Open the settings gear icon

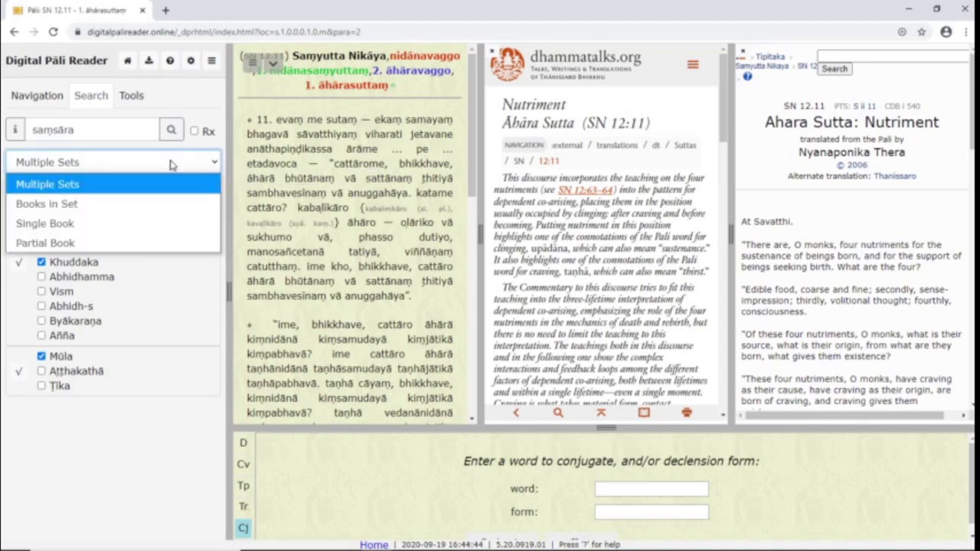(191, 60)
